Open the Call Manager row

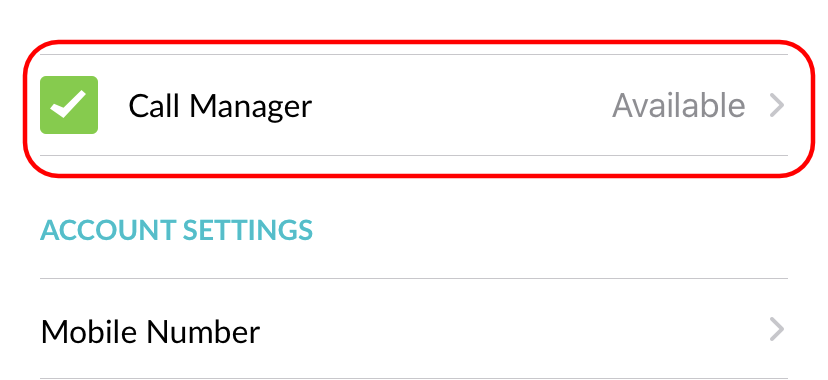pos(414,105)
